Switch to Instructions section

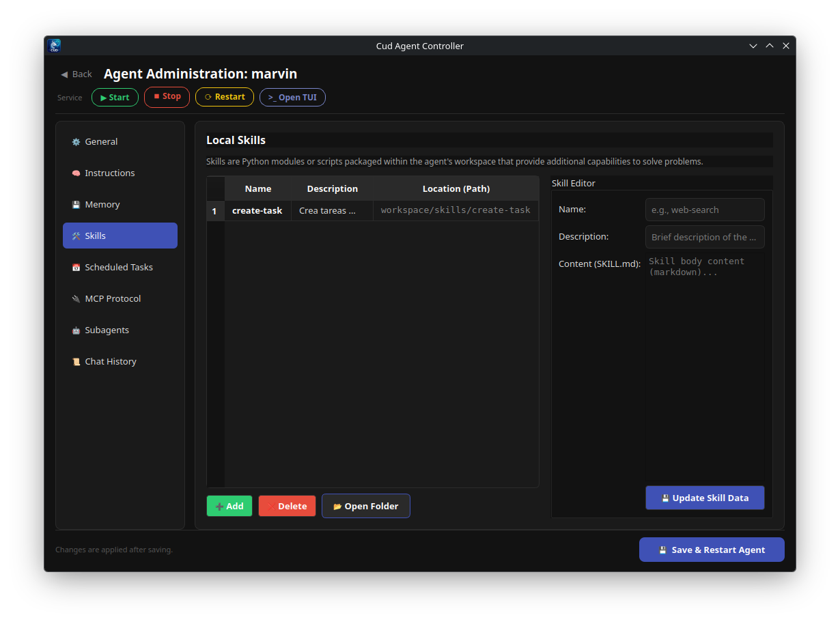coord(120,173)
